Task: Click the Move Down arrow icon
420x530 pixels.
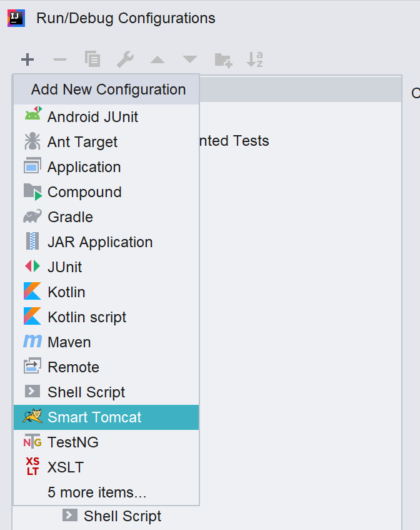Action: click(x=190, y=59)
